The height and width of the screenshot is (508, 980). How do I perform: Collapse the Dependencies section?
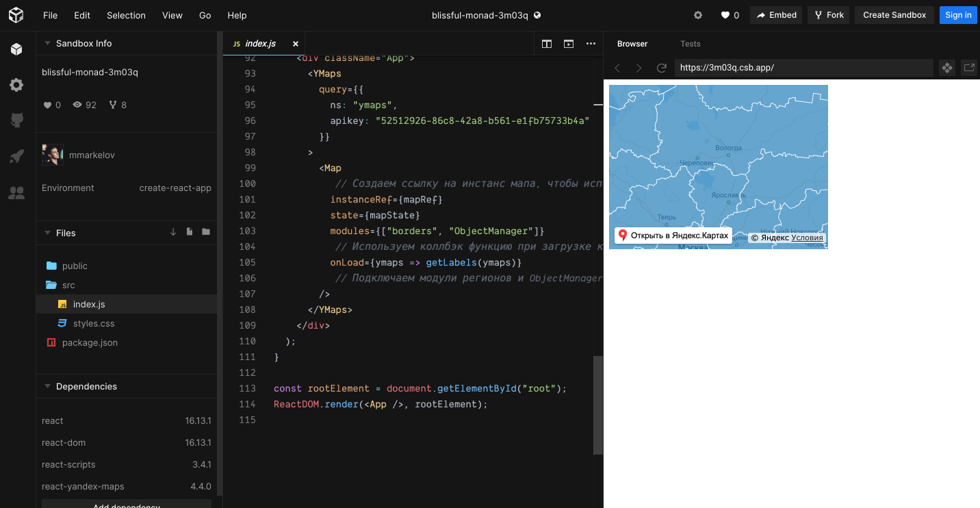point(47,386)
